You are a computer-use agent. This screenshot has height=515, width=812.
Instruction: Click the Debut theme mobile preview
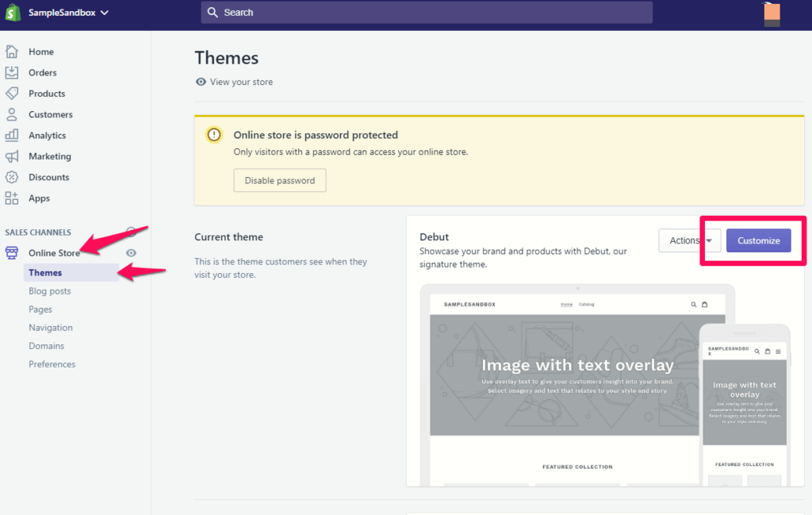tap(745, 405)
